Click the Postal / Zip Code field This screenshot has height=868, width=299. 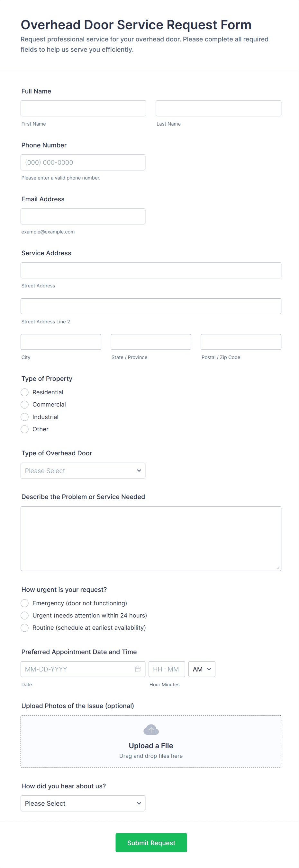(x=240, y=342)
